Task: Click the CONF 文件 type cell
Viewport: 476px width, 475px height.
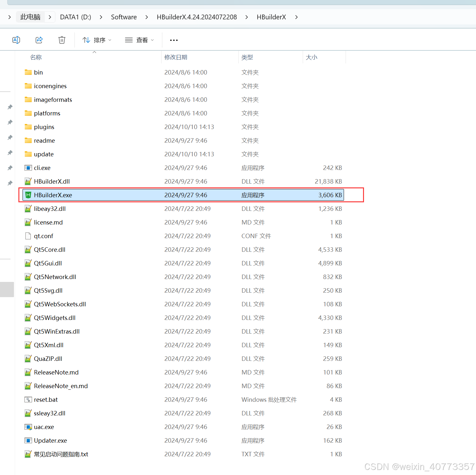Action: click(256, 236)
